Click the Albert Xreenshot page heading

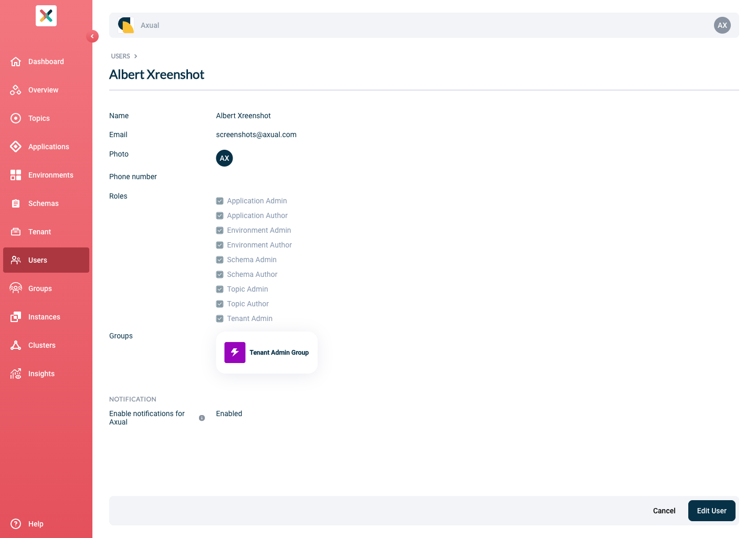156,75
